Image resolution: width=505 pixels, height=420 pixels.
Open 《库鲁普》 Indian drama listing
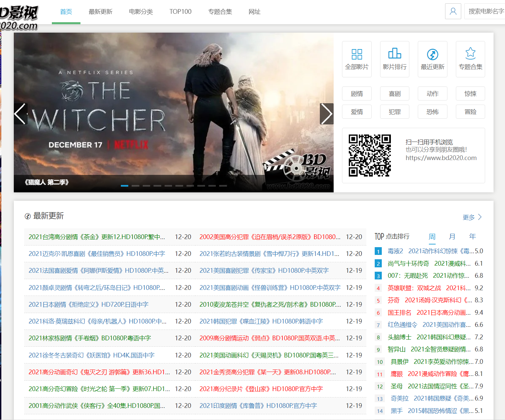click(x=258, y=406)
